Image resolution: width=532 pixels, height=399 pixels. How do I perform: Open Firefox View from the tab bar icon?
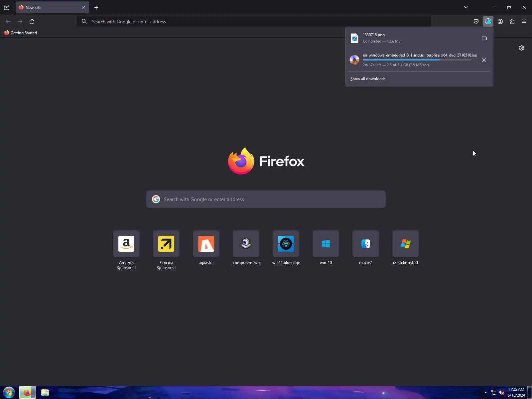click(x=7, y=7)
